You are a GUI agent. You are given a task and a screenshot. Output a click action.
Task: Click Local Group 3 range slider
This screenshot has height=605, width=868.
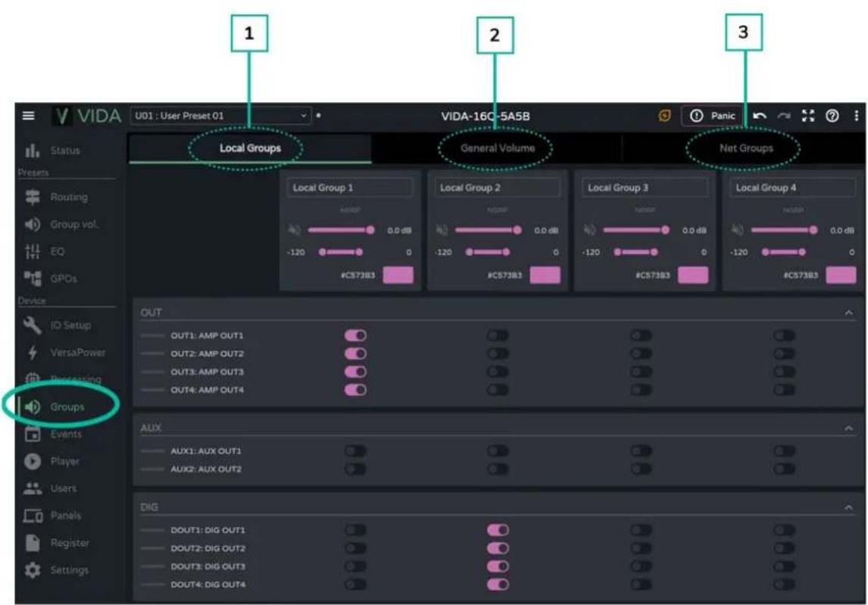click(x=635, y=252)
